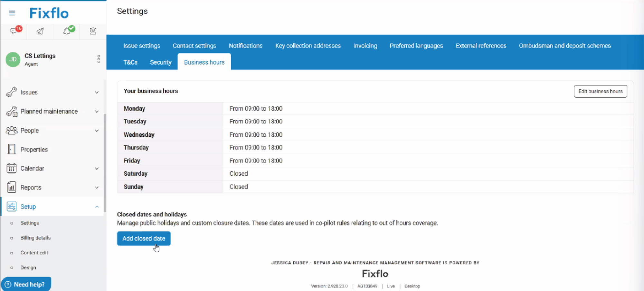Screen dimensions: 644x291
Task: Select the Invoicing tab
Action: pos(365,46)
